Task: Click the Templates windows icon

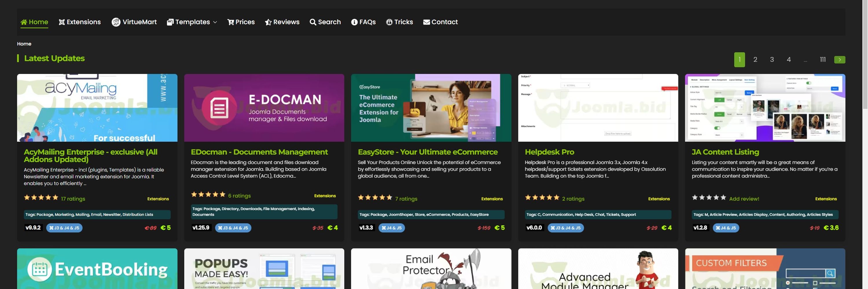Action: [x=170, y=22]
